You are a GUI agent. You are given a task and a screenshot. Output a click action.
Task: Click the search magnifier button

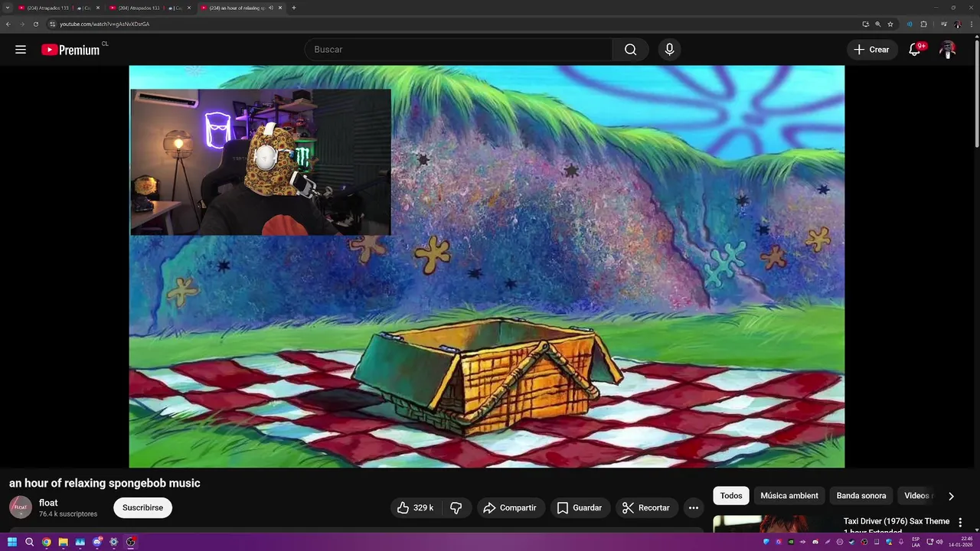[x=630, y=50]
